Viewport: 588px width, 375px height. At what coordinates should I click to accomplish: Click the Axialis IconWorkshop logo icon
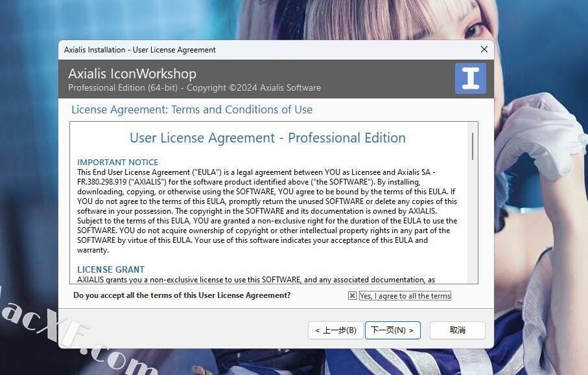(x=470, y=78)
